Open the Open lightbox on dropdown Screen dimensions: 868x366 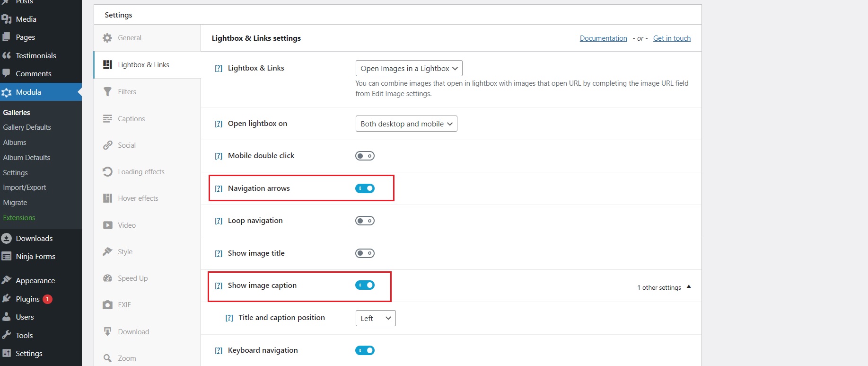pyautogui.click(x=406, y=124)
